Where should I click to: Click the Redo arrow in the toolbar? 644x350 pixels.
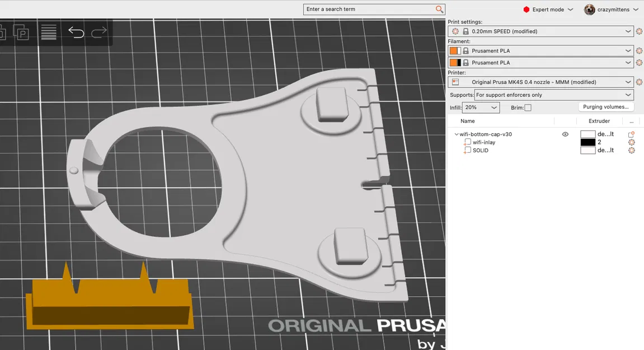tap(98, 32)
